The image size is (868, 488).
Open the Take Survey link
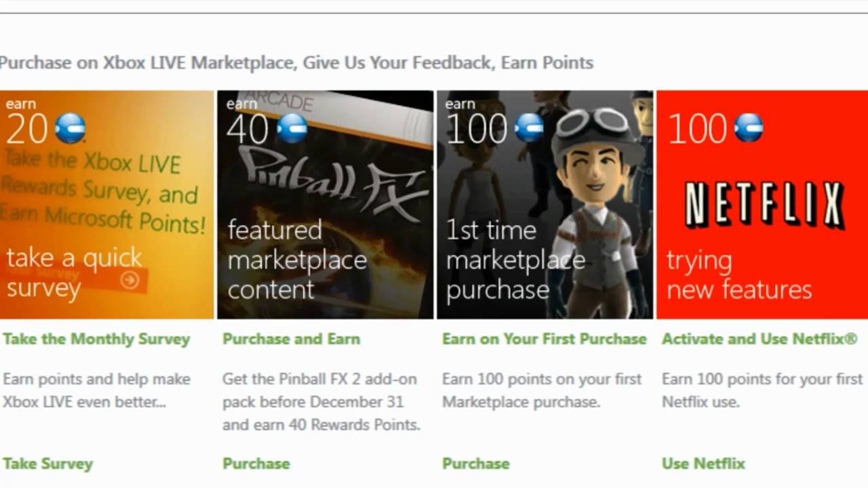click(47, 464)
